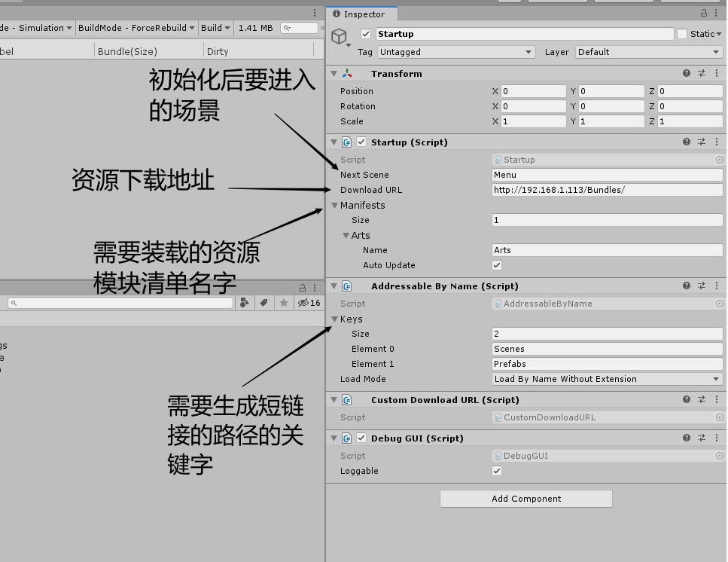728x562 pixels.
Task: Click the Add Component button
Action: click(525, 499)
